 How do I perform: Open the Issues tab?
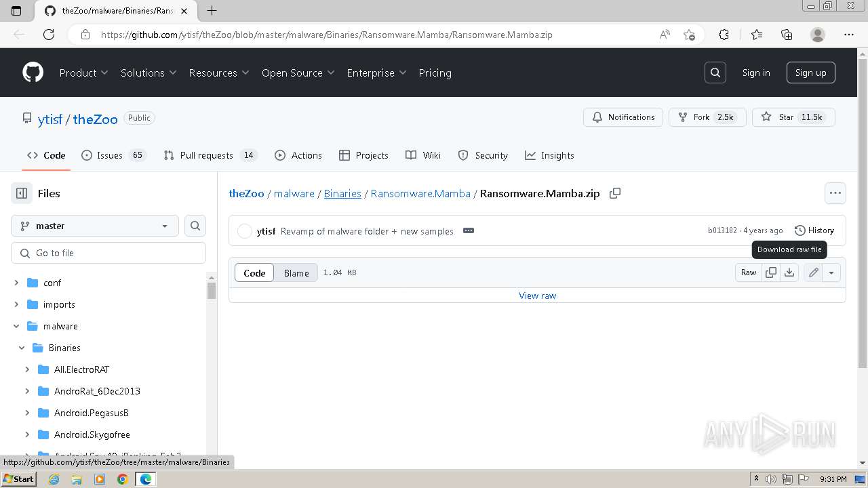click(x=113, y=155)
